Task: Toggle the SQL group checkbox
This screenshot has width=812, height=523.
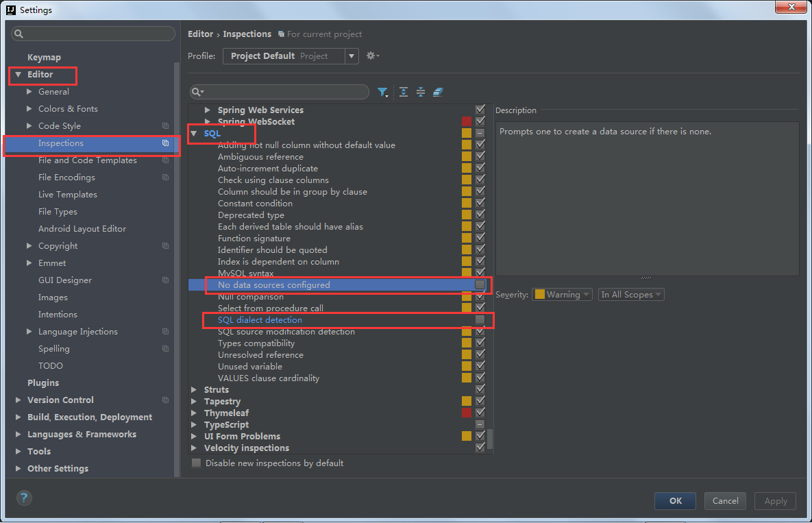Action: coord(480,133)
